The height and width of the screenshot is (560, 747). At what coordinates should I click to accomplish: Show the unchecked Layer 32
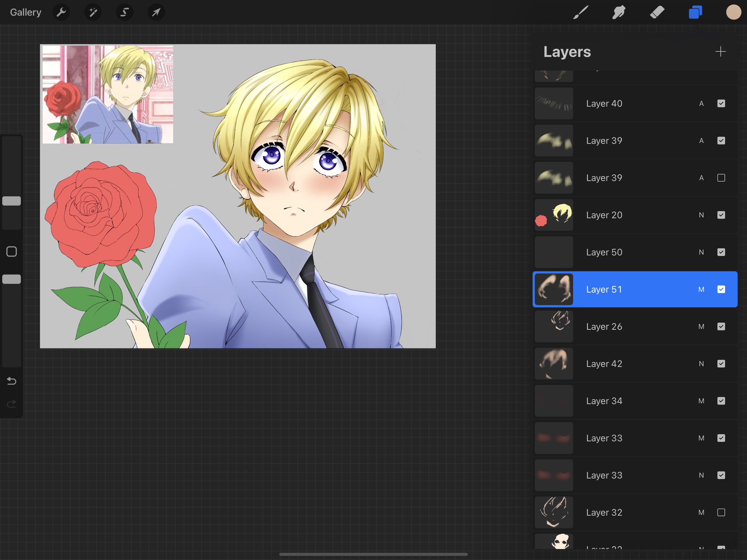(721, 512)
